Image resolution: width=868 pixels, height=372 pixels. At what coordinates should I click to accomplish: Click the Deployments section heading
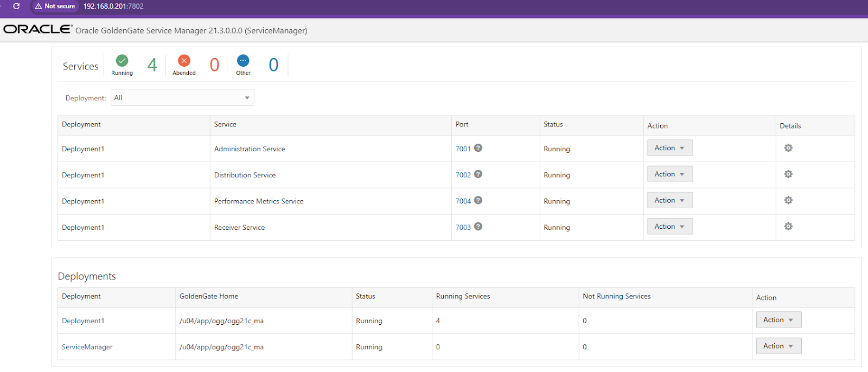pos(87,276)
